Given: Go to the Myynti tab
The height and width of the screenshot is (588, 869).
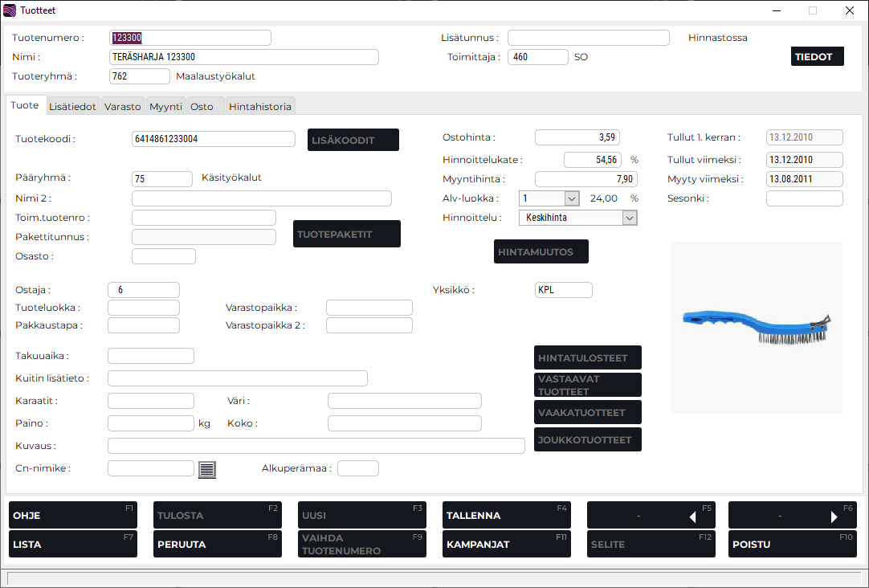Looking at the screenshot, I should [x=166, y=106].
